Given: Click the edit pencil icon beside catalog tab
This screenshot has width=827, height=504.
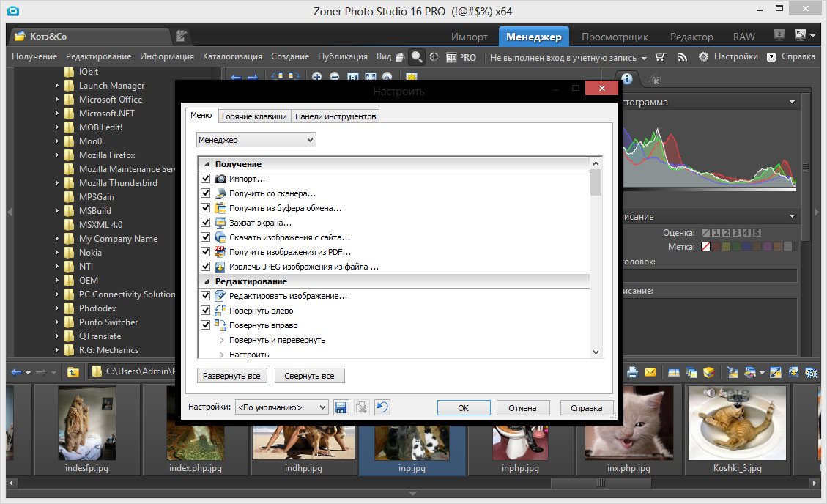Looking at the screenshot, I should click(181, 36).
